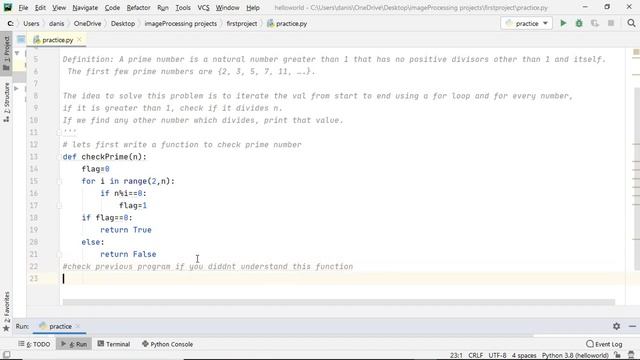Viewport: 640px width, 360px height.
Task: Click the PyCharm logo icon in title bar
Action: tap(8, 7)
